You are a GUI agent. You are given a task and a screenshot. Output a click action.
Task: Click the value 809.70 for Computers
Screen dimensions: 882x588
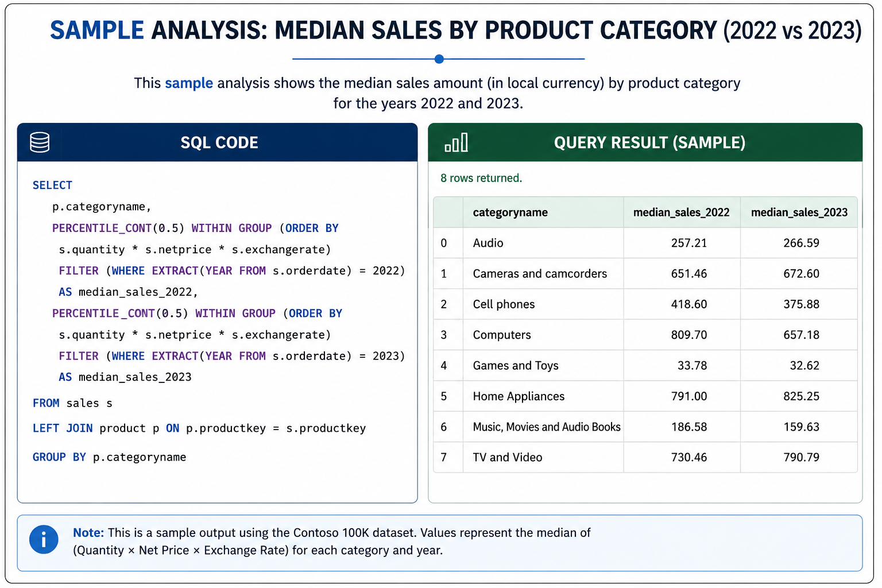point(689,335)
